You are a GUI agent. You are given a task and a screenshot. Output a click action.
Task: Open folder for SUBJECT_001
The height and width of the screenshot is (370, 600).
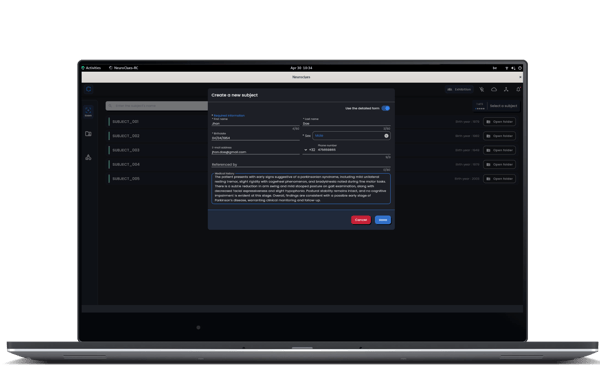(499, 122)
